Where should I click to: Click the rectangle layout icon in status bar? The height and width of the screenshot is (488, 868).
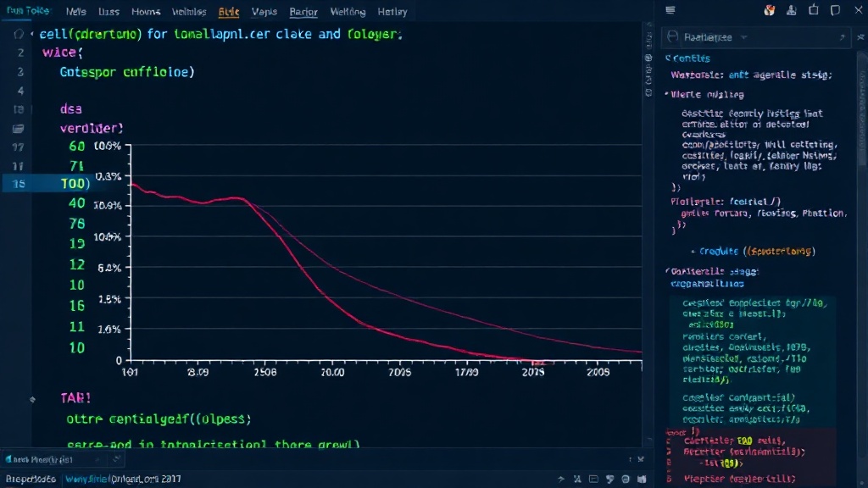[x=593, y=480]
